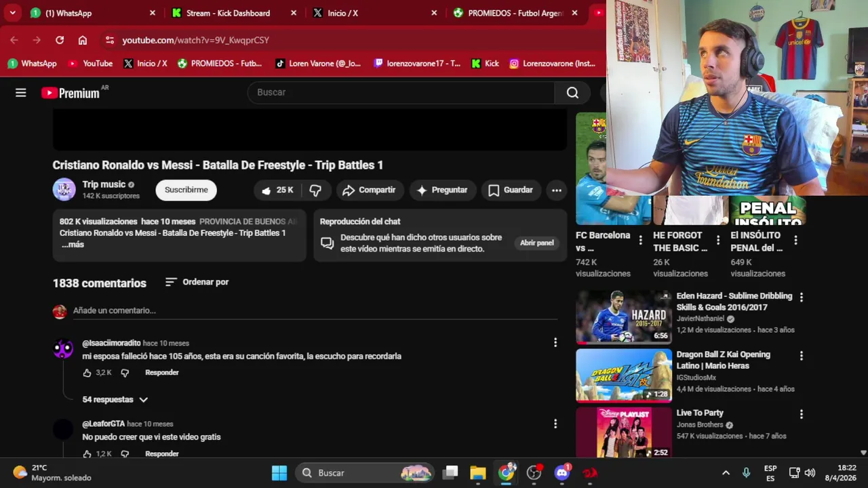Open options menu for Live To Party
This screenshot has height=488, width=868.
click(x=802, y=413)
